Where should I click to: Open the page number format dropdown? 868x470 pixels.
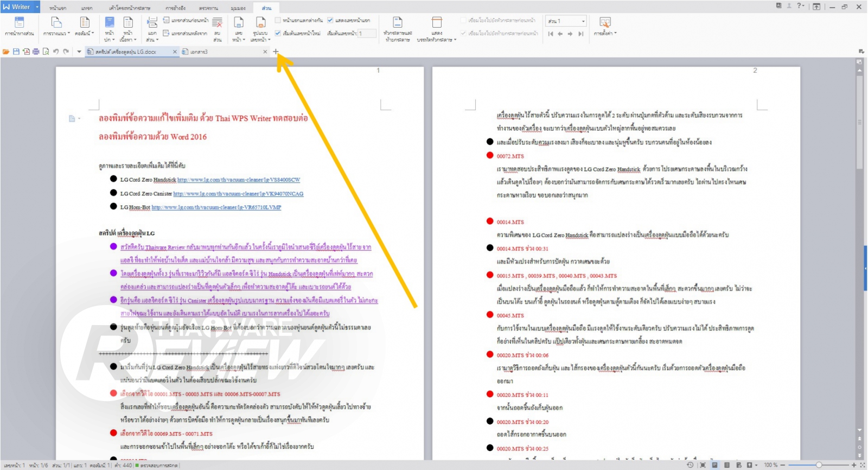[260, 29]
